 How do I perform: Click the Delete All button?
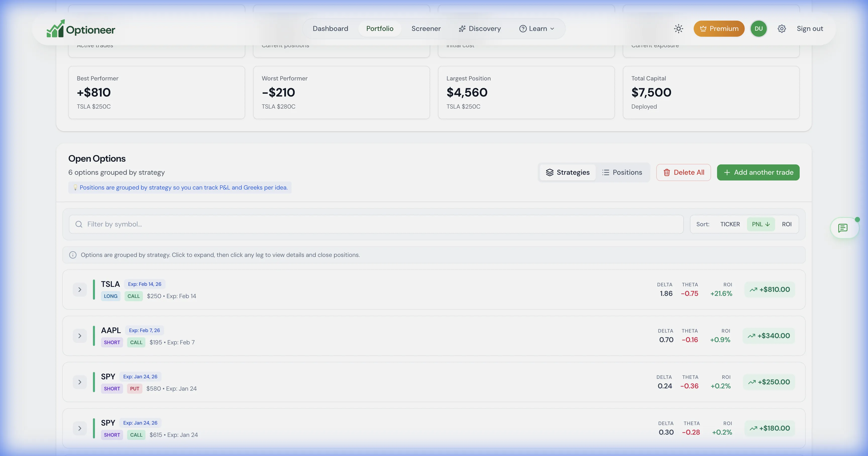[x=683, y=172]
